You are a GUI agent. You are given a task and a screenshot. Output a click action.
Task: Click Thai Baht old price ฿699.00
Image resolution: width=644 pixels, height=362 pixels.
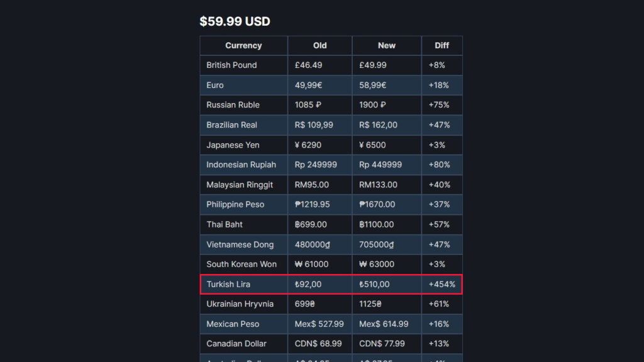[x=311, y=225]
